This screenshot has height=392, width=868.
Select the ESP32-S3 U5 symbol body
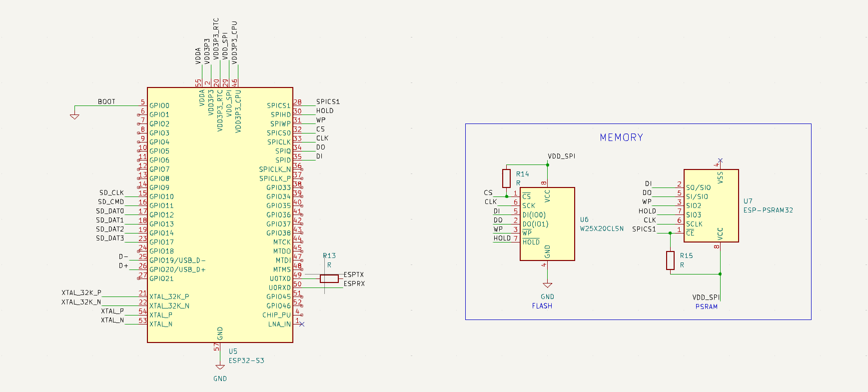(x=220, y=215)
